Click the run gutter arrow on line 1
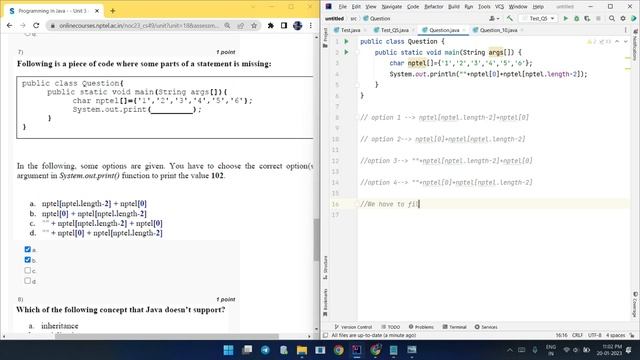 click(346, 41)
